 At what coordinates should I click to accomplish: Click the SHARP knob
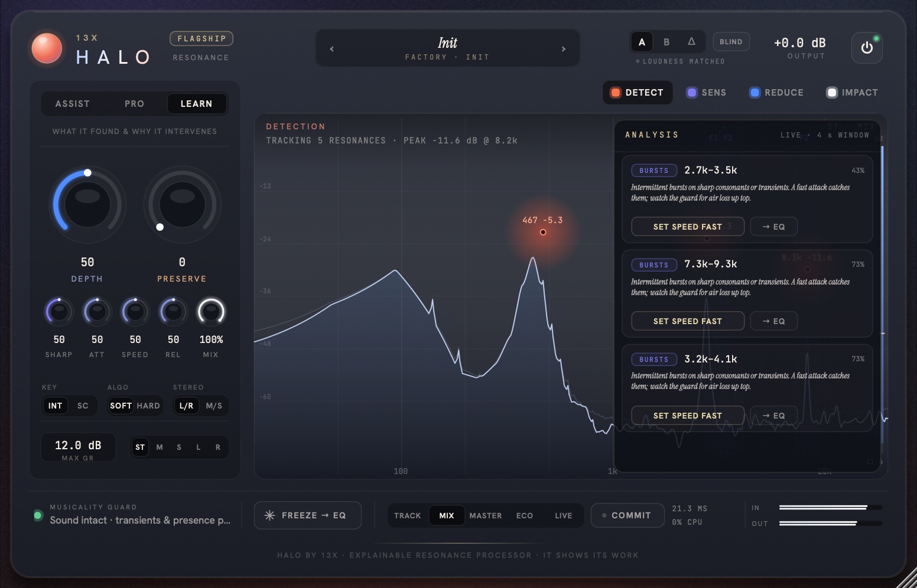point(59,312)
